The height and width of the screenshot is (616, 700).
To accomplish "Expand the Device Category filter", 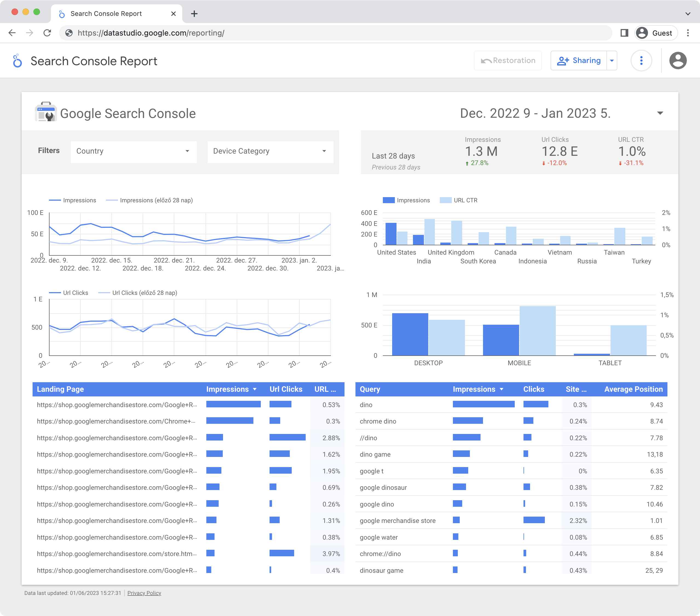I will click(x=270, y=151).
